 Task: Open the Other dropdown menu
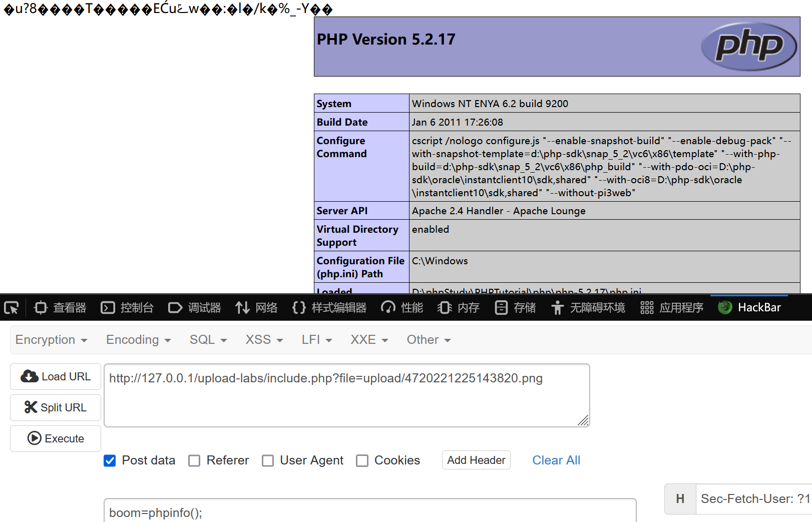point(429,340)
